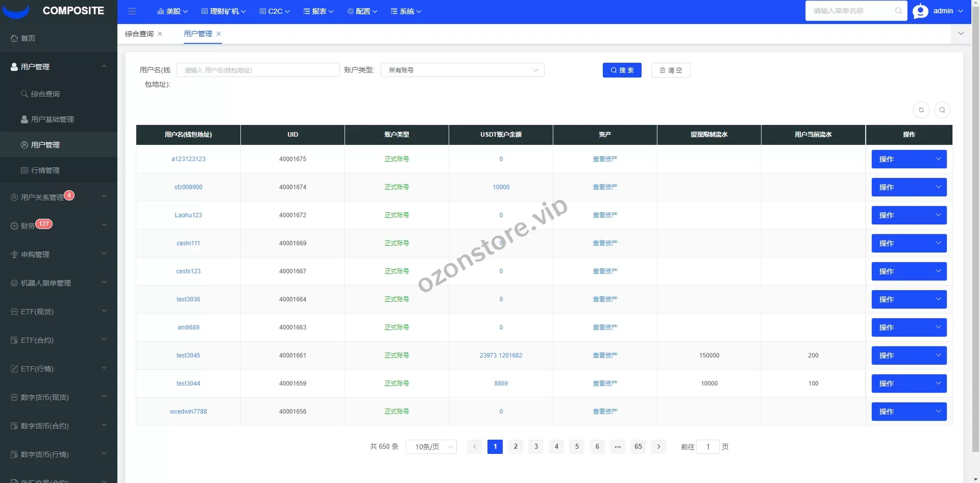Click the 搜索 search button
Screen dimensions: 980x483
(x=622, y=70)
